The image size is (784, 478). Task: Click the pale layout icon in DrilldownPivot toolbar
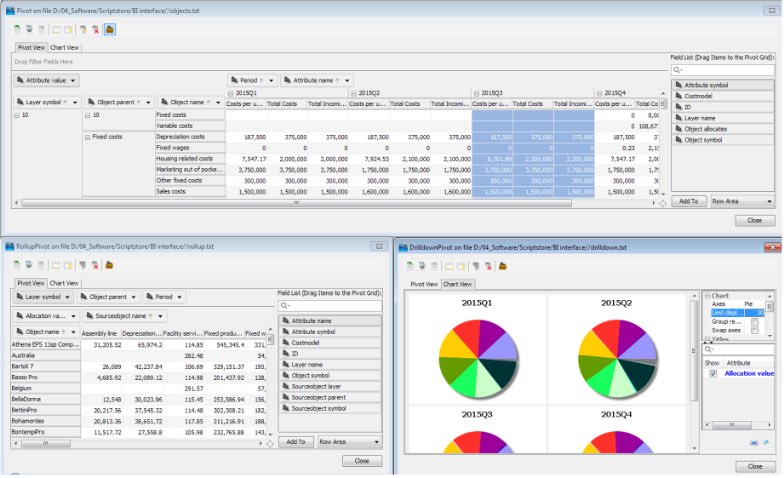point(449,266)
